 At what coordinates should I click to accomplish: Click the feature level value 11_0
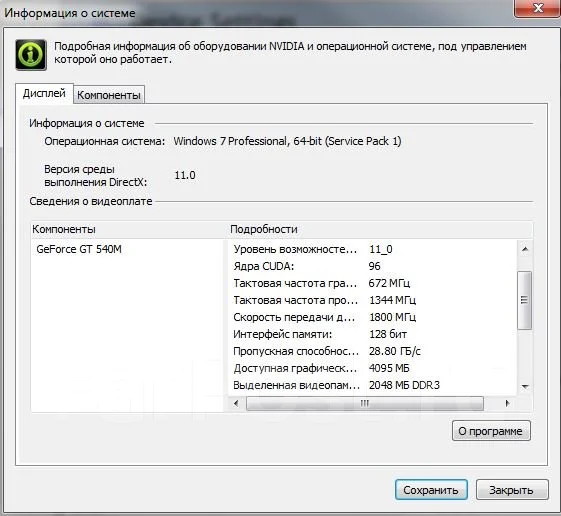coord(381,249)
